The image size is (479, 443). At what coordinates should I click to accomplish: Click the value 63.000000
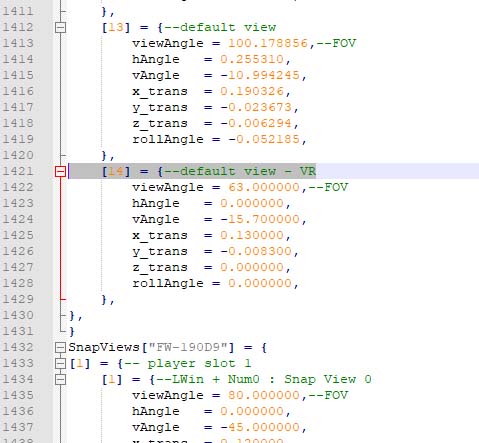pyautogui.click(x=264, y=187)
